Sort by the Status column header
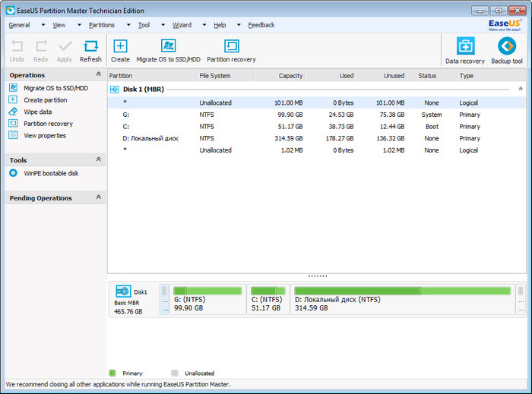 pos(432,76)
